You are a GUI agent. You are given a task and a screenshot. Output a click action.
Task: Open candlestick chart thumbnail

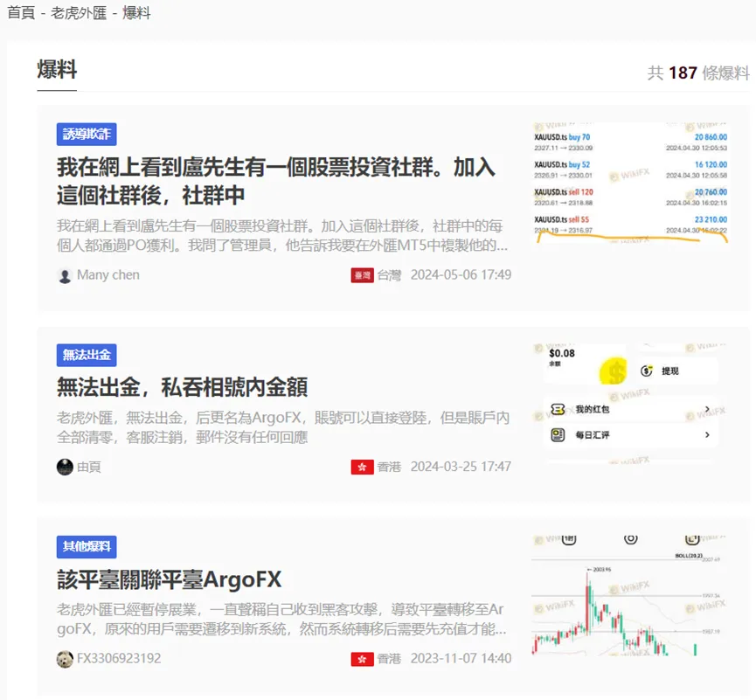631,596
